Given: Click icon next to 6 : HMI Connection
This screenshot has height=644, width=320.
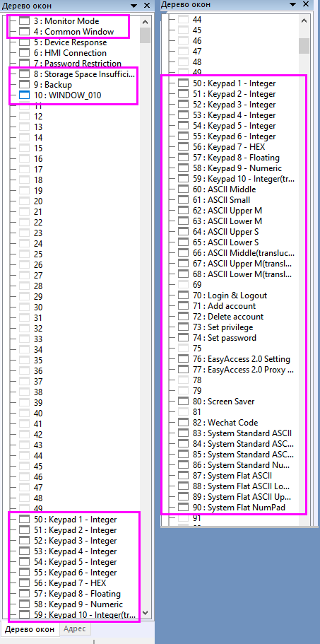Looking at the screenshot, I should click(x=25, y=53).
